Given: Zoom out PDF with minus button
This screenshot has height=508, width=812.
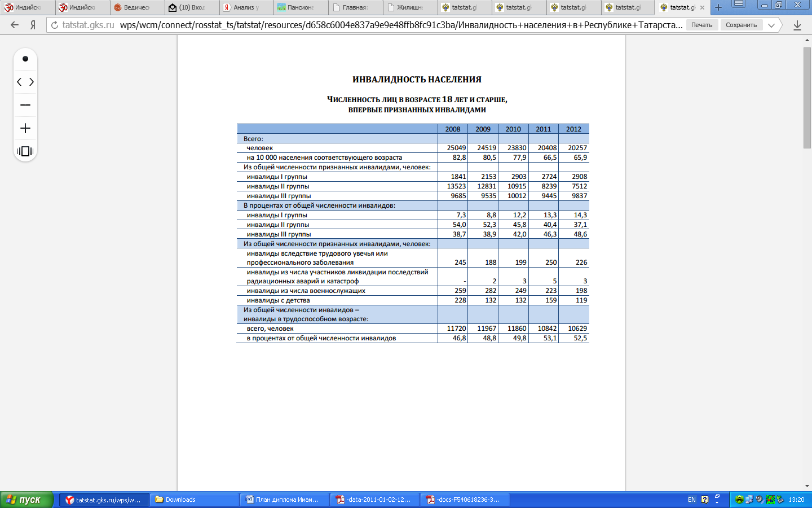Looking at the screenshot, I should pyautogui.click(x=25, y=105).
